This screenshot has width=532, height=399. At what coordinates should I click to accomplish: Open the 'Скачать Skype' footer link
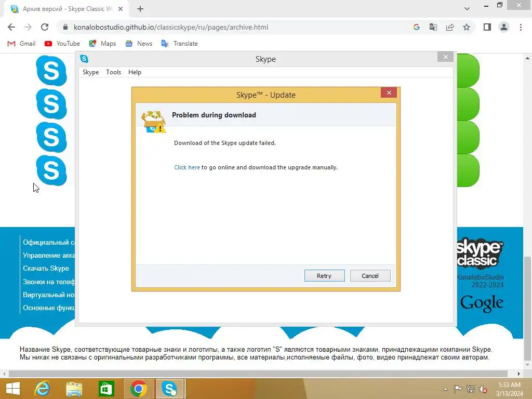[46, 269]
